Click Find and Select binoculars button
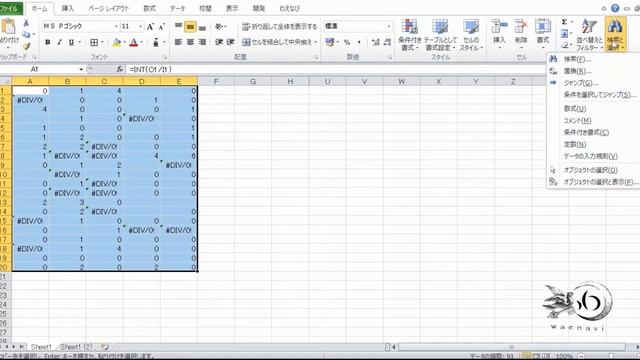This screenshot has height=360, width=640. tap(615, 35)
